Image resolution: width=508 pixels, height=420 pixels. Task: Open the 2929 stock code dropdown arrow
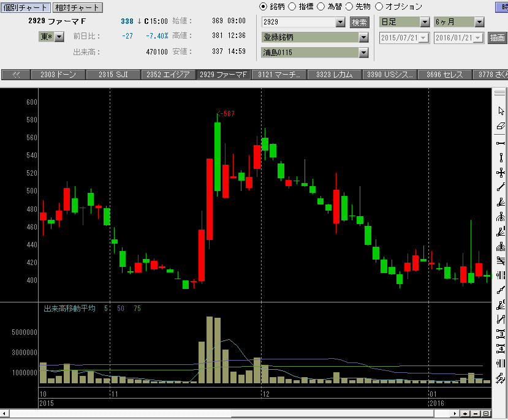point(340,22)
